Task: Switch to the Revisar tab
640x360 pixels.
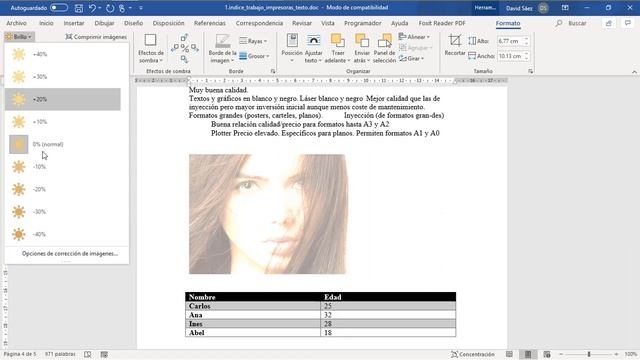Action: point(302,23)
